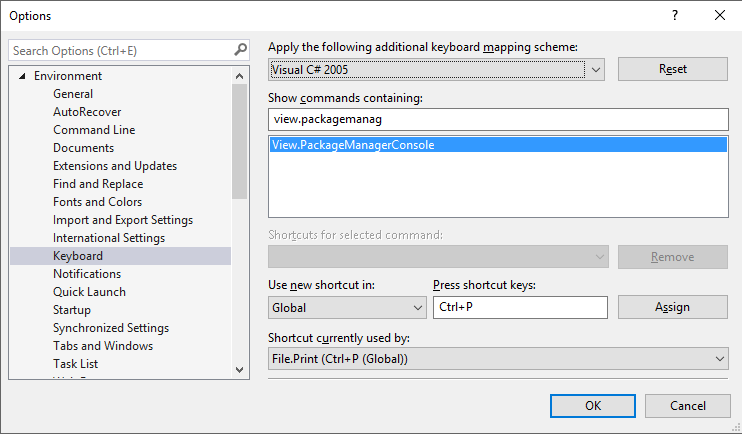The width and height of the screenshot is (742, 434).
Task: Open International Settings page
Action: coord(109,238)
